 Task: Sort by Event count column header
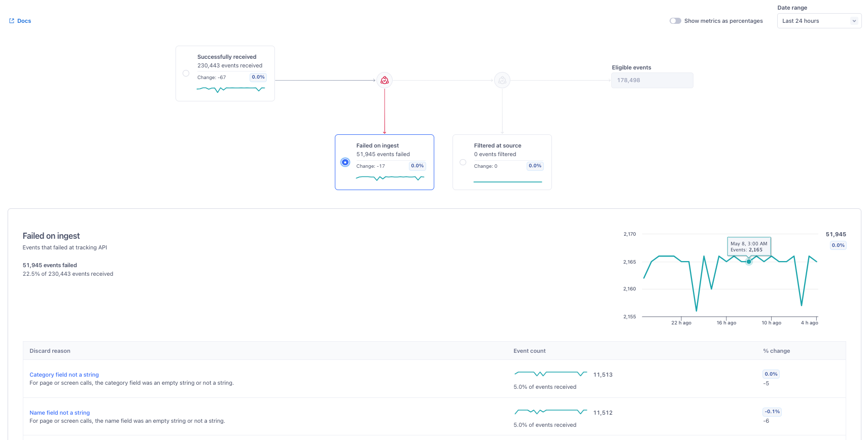coord(529,351)
